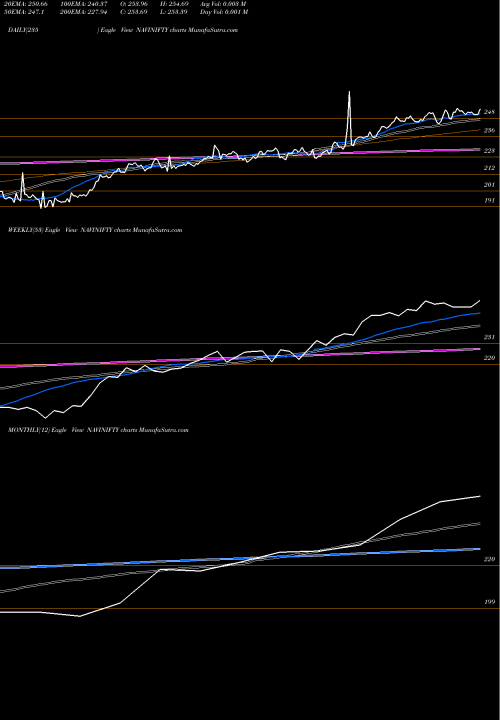Click the close price 'C:' value
Image resolution: width=500 pixels, height=720 pixels.
click(x=134, y=12)
